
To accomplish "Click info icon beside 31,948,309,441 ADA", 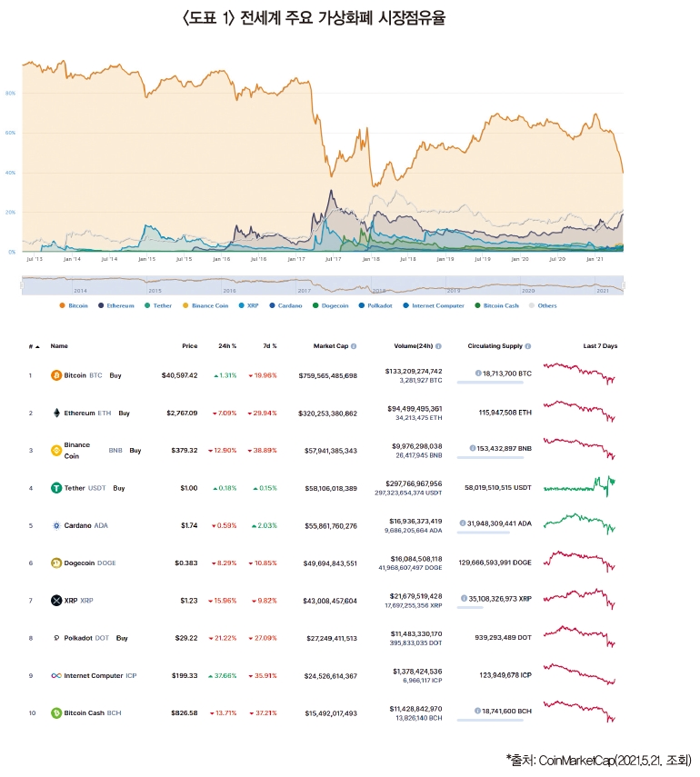I will pos(463,523).
